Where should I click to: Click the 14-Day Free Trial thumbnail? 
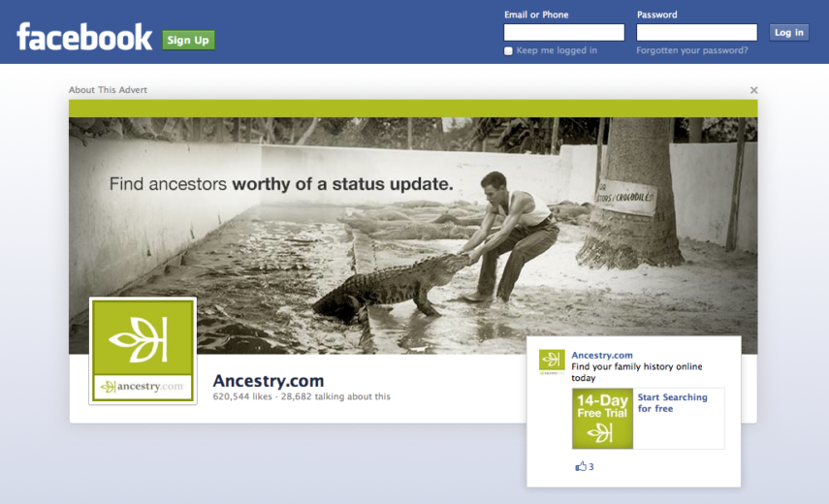pos(602,419)
